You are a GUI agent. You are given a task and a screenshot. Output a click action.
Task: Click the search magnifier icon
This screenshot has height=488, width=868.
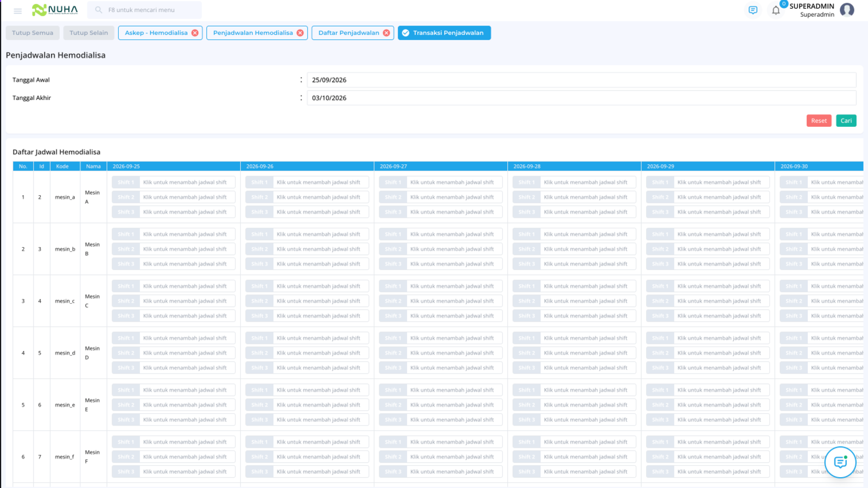point(99,10)
